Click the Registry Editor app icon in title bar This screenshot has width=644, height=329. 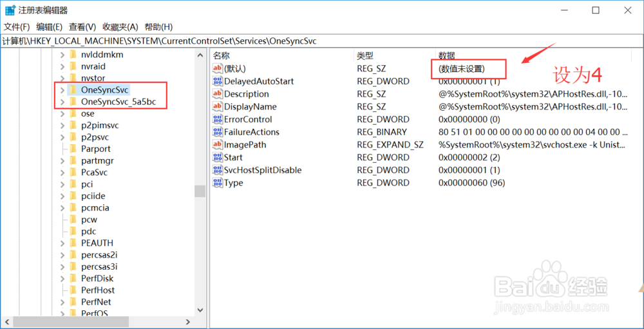point(10,10)
